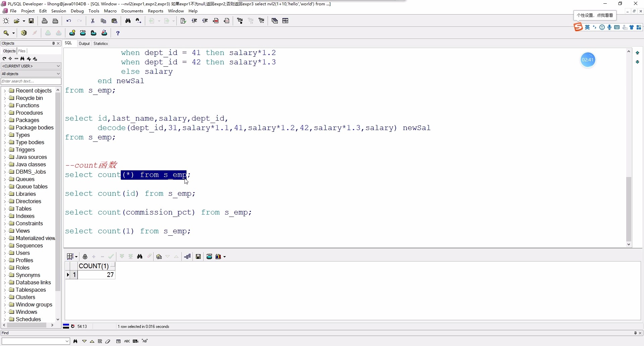Select the Cut icon in the main toolbar
This screenshot has height=346, width=644.
pos(93,21)
